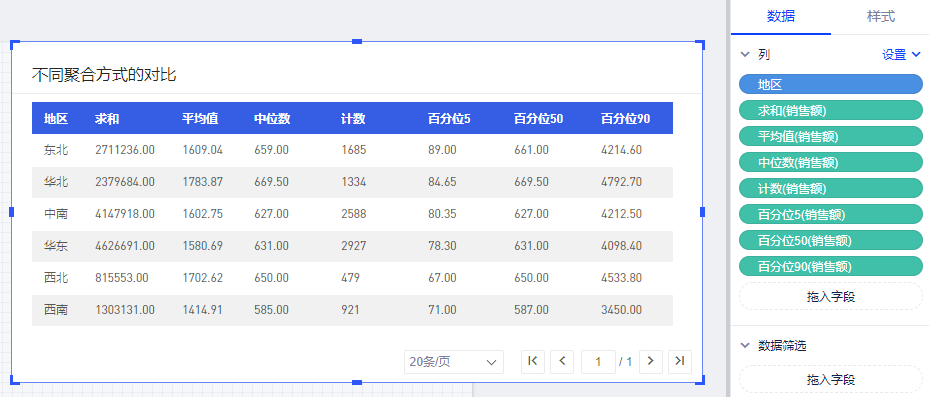Go to previous page arrow
Screen dimensions: 929x397
562,361
